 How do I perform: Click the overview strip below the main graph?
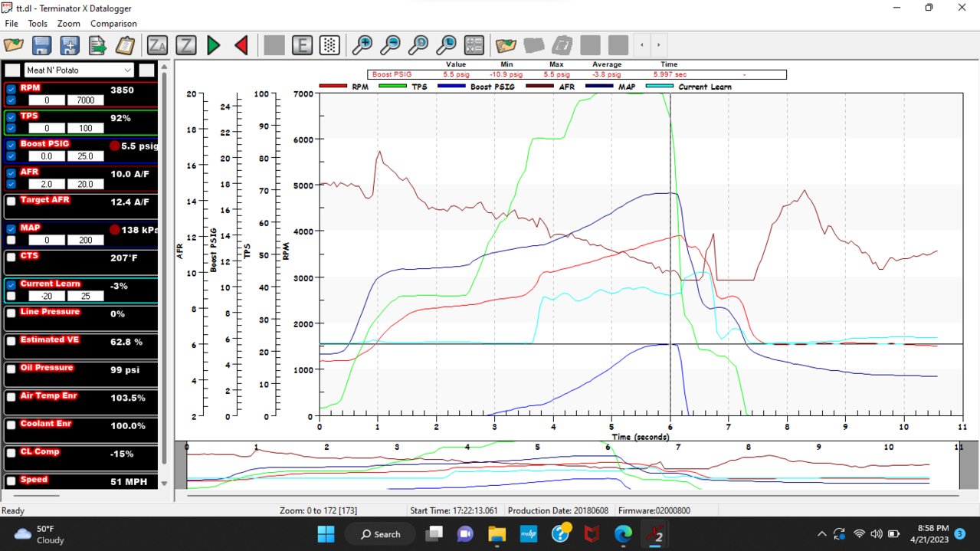[x=572, y=465]
